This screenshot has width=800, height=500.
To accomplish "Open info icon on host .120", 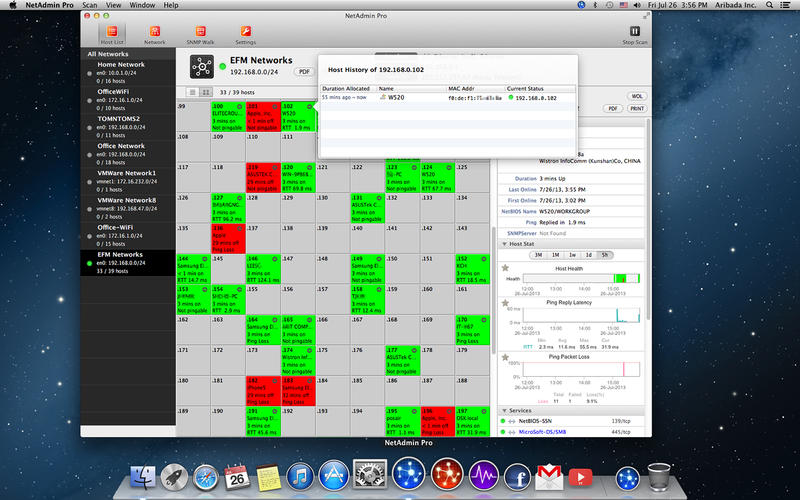I will point(309,167).
